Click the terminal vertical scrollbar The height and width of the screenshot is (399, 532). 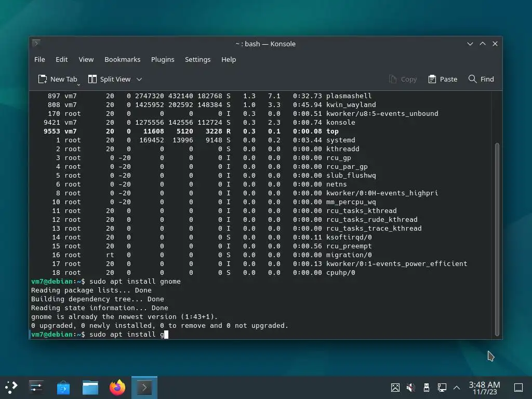497,239
